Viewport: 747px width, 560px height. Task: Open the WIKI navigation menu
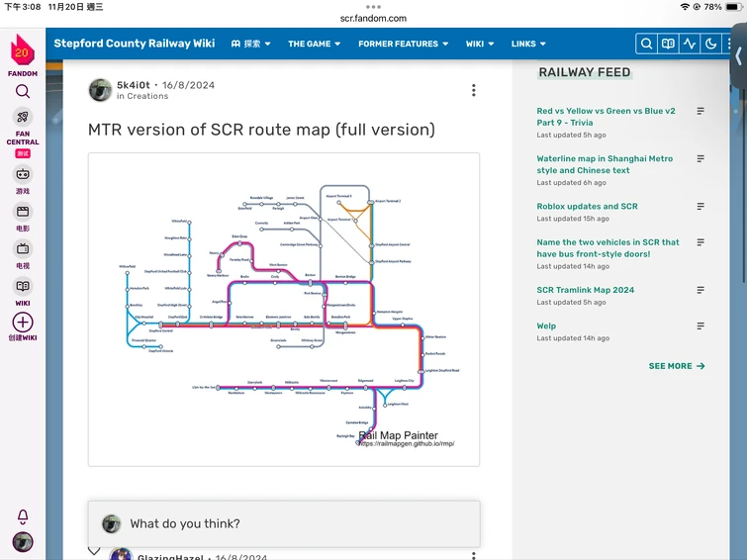click(480, 44)
